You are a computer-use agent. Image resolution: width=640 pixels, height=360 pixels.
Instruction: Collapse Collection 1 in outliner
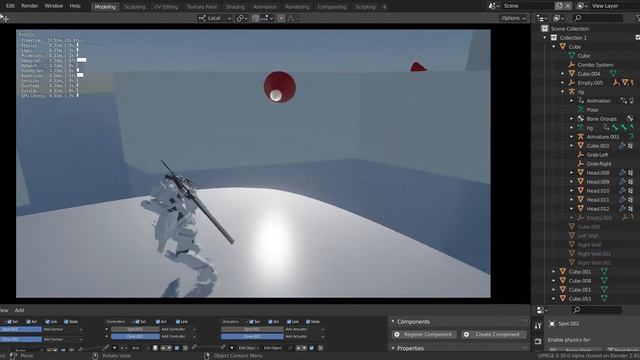[544, 38]
